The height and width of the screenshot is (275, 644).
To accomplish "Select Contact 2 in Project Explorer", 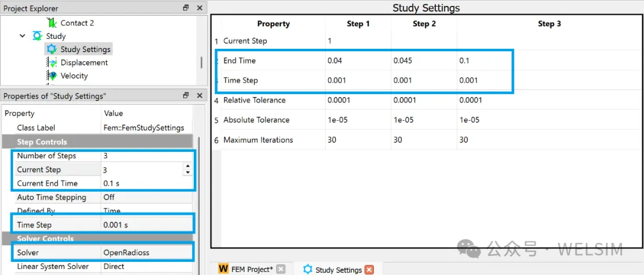I will coord(77,23).
